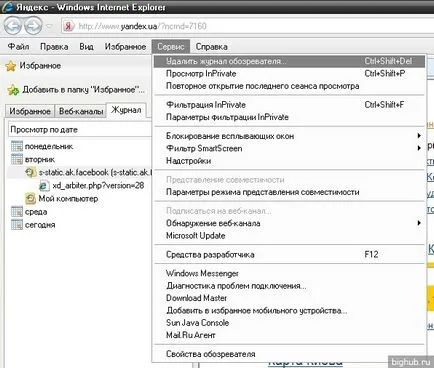Expand the Обнаружение веб-канала submenu arrow
The height and width of the screenshot is (368, 434).
click(x=419, y=223)
